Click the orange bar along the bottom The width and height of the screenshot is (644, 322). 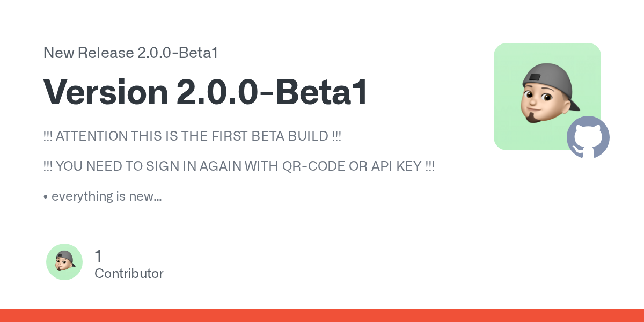(322, 316)
